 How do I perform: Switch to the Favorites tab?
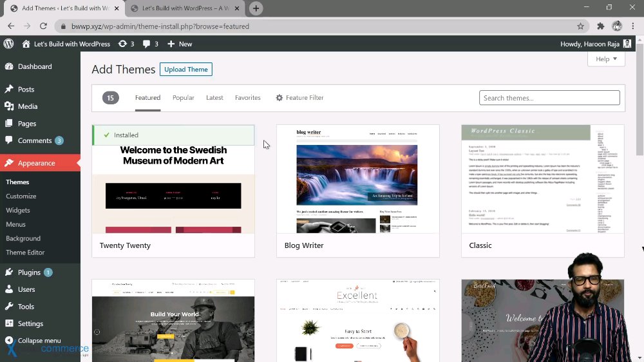pos(248,98)
